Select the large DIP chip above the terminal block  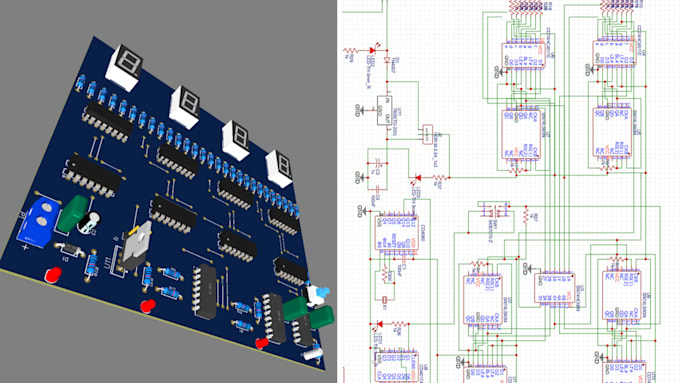(x=93, y=176)
